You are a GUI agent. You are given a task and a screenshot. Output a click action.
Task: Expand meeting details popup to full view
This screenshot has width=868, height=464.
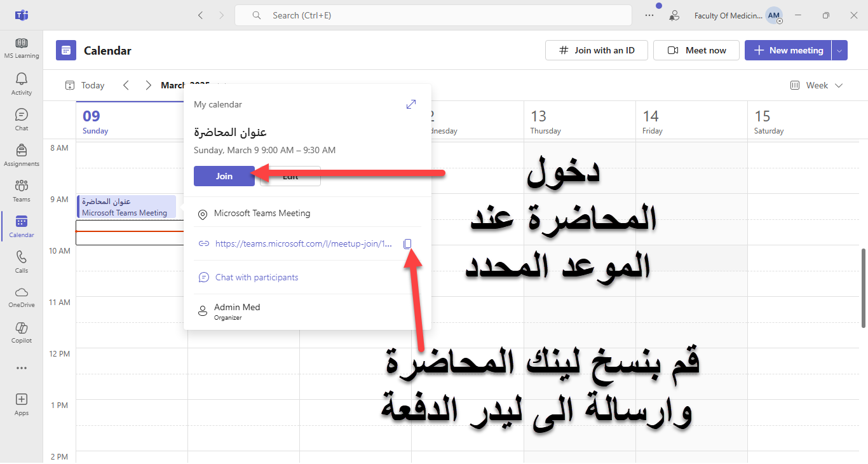tap(411, 104)
